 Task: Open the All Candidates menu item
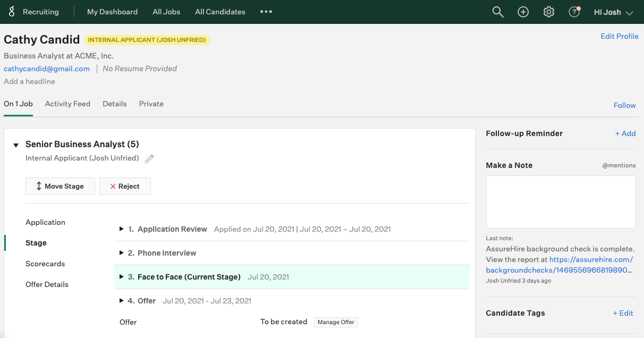(x=220, y=12)
